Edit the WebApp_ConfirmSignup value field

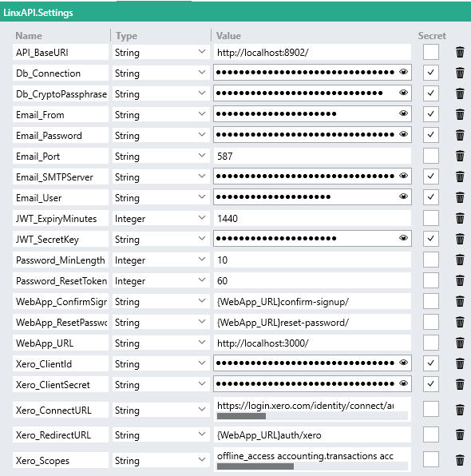pos(312,301)
